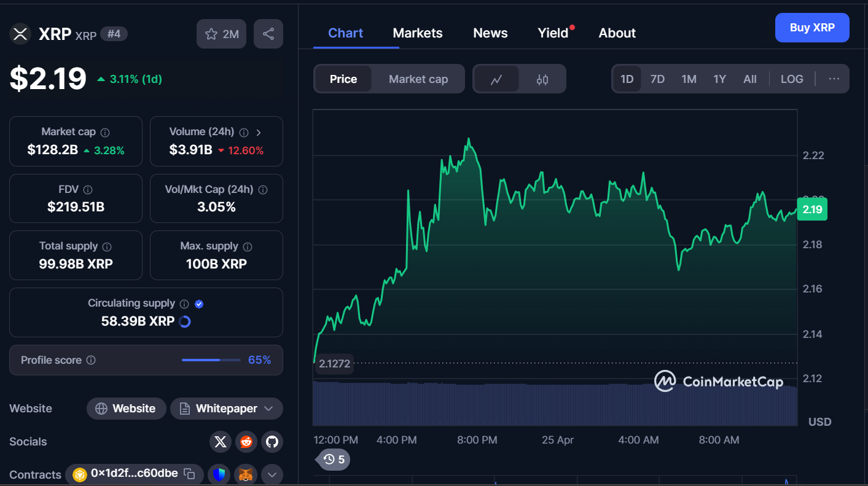Click the circulating supply progress ring
868x486 pixels.
[184, 321]
